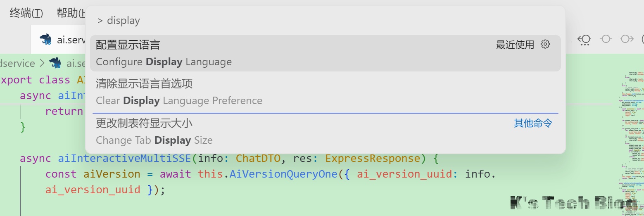Click the ExpressResponse type in the code
The image size is (644, 216).
click(373, 159)
